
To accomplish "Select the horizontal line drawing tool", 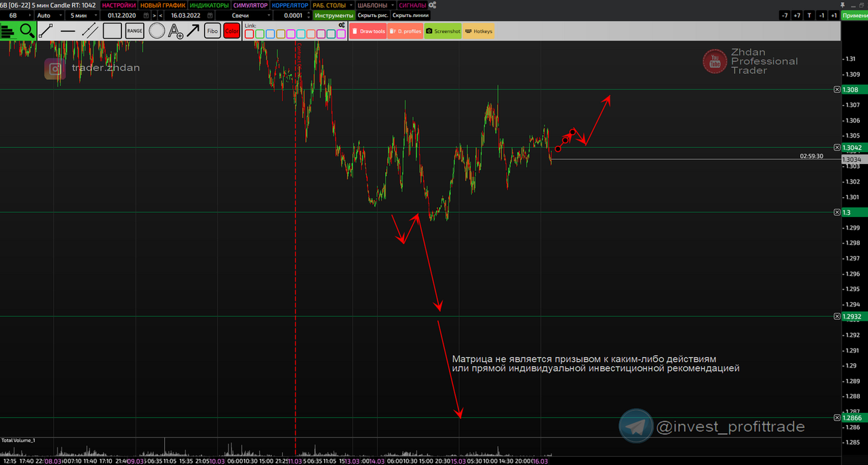I will coord(68,31).
